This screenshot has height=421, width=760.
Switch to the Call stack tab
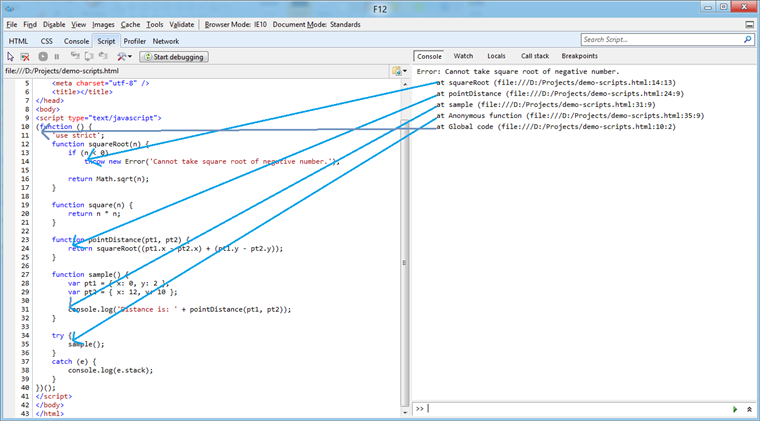[534, 57]
